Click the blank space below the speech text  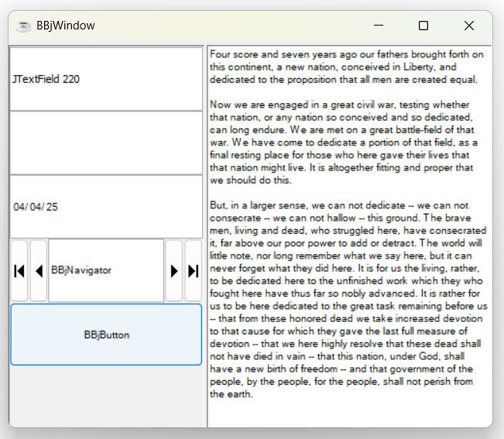(348, 413)
